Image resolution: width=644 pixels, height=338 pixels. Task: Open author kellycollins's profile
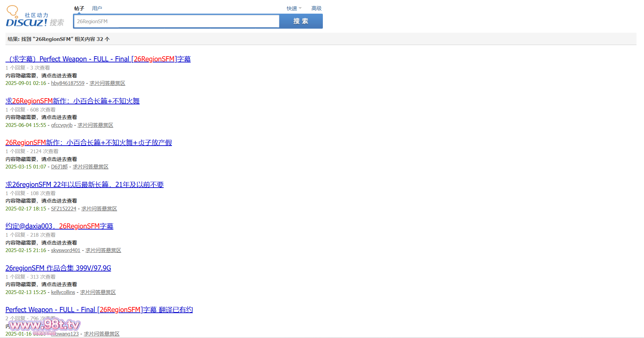point(63,292)
